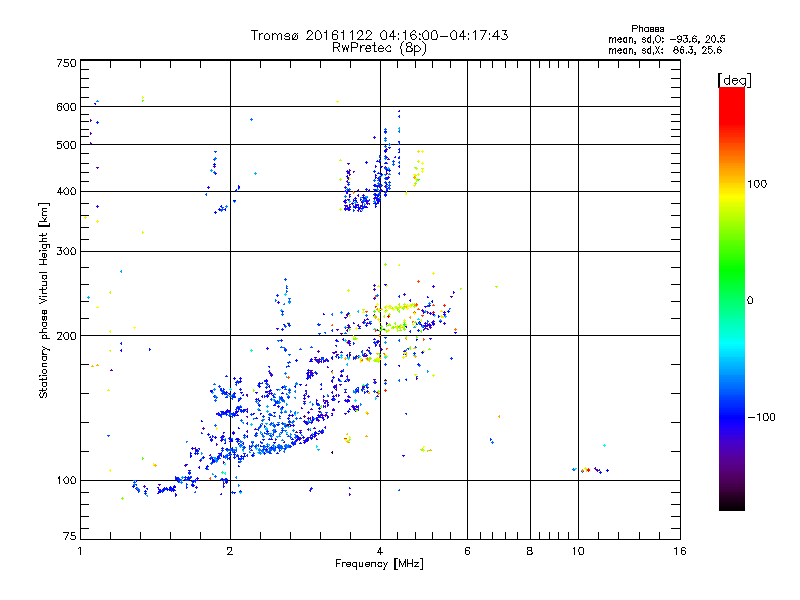Click the y-axis tick label '100'
Image resolution: width=800 pixels, height=600 pixels.
click(66, 481)
